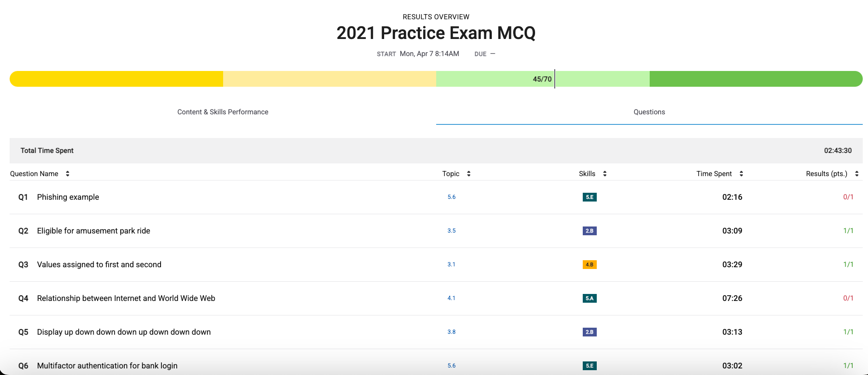Click the 5.A skill badge for Q4
This screenshot has height=375, width=868.
pyautogui.click(x=590, y=298)
